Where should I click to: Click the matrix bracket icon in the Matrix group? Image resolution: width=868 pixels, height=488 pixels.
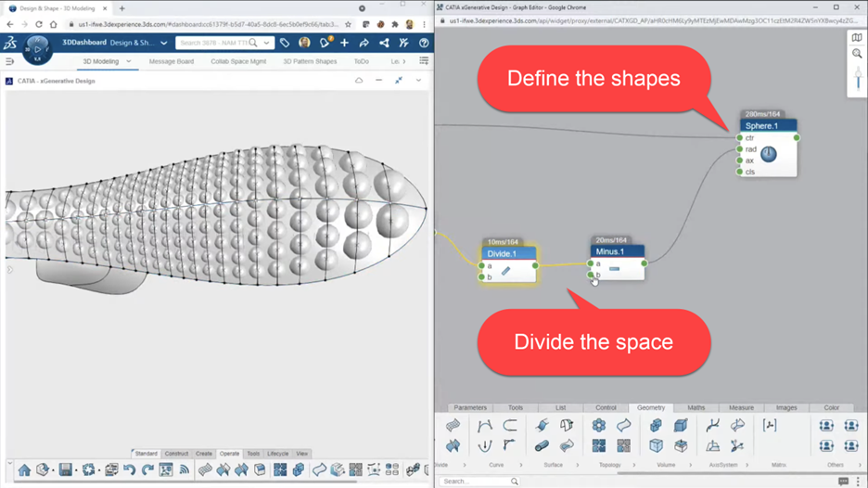[x=770, y=426]
